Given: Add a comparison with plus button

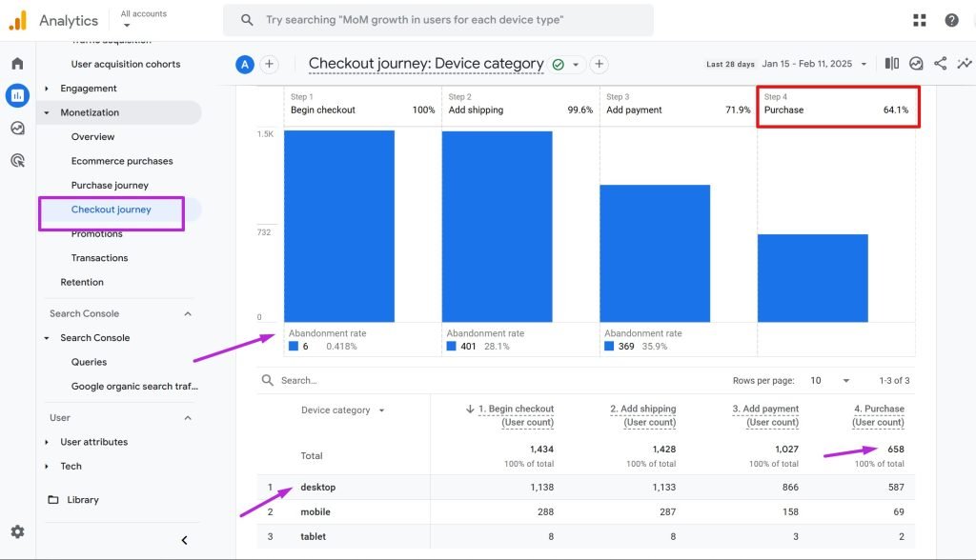Looking at the screenshot, I should coord(270,64).
